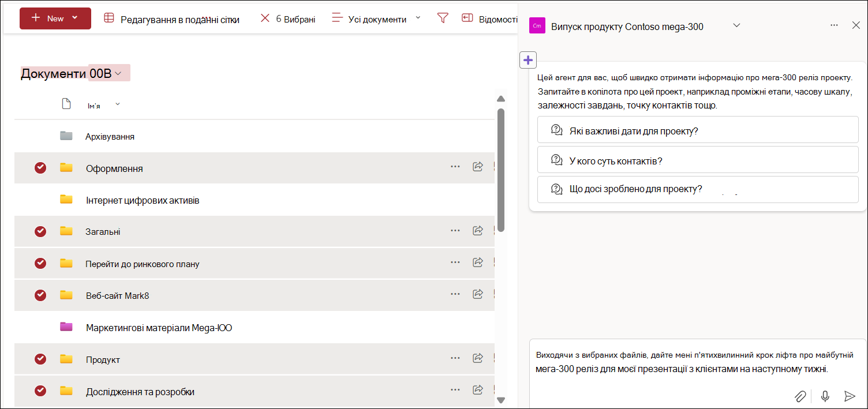Share the Веб-сайт Mark8 folder
This screenshot has height=409, width=868.
pyautogui.click(x=478, y=294)
